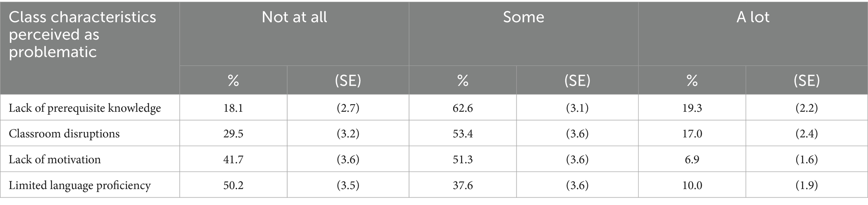Image resolution: width=868 pixels, height=205 pixels.
Task: Select the 37.6 cell under "Some"
Action: [x=462, y=185]
